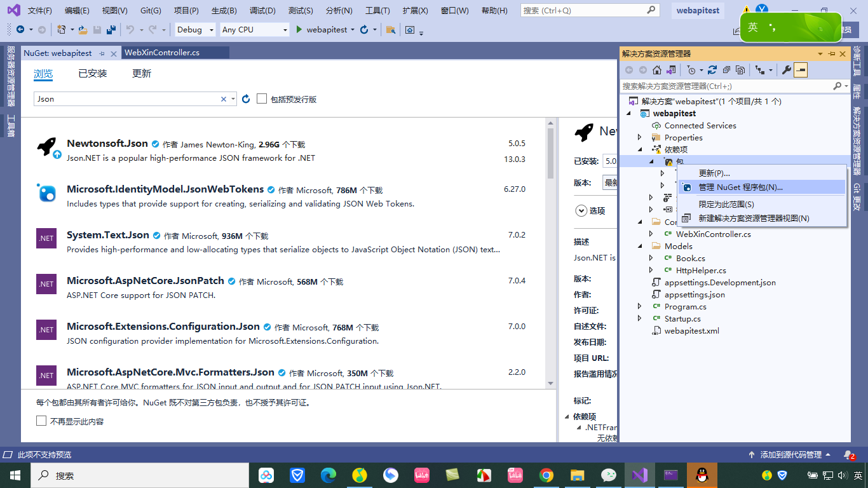This screenshot has height=488, width=868.
Task: Click the package list vertical scrollbar
Action: [550, 252]
